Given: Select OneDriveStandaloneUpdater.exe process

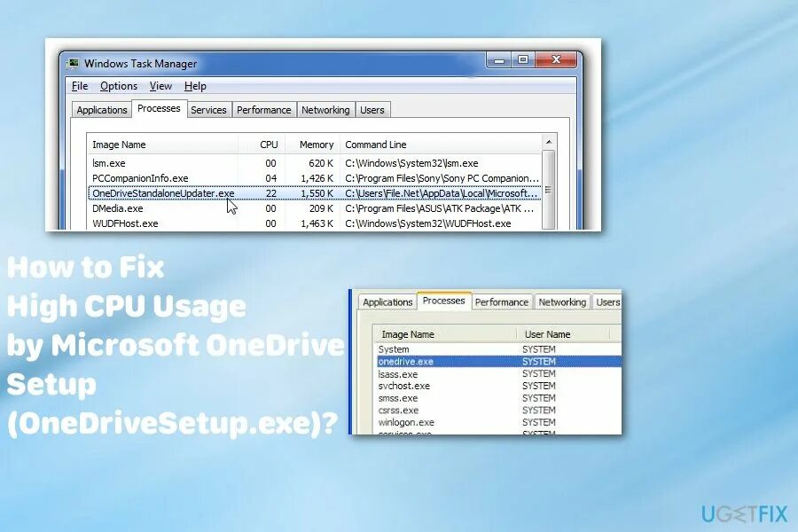Looking at the screenshot, I should 314,193.
